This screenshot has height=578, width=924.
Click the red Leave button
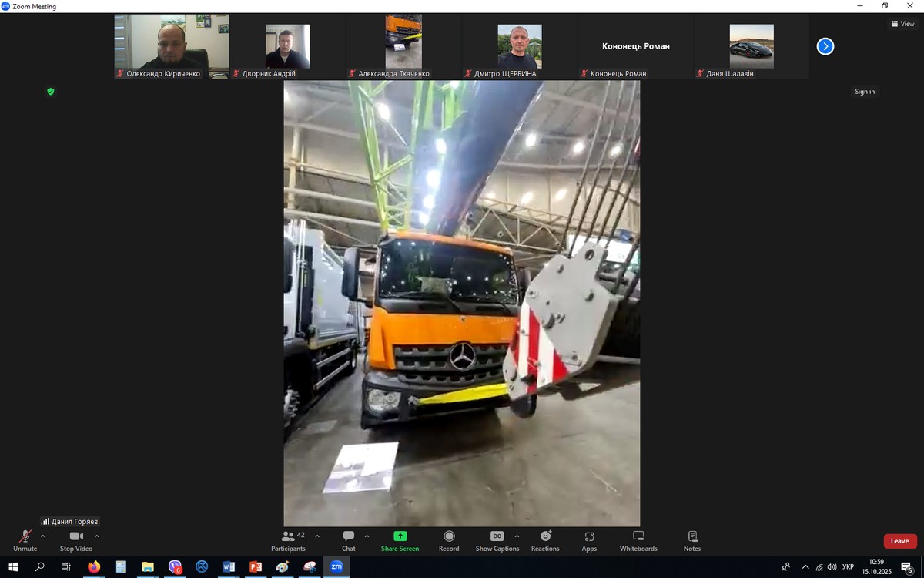click(x=899, y=541)
